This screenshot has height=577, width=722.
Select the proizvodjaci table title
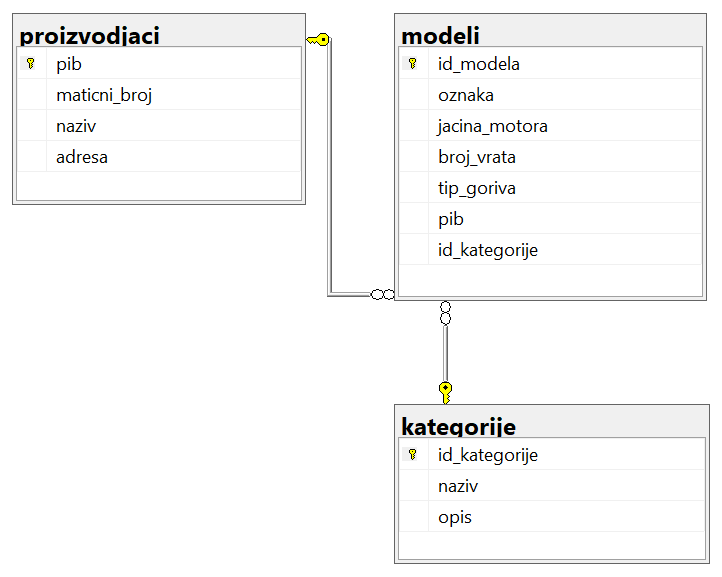click(90, 36)
